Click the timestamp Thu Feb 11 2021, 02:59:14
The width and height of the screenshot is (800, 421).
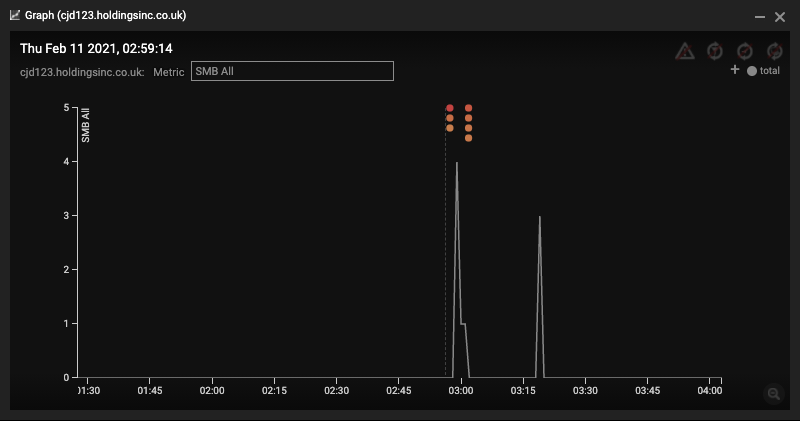96,48
